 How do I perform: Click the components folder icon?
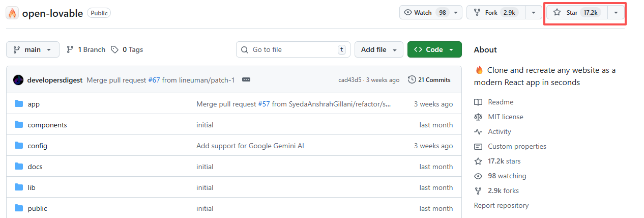tap(19, 125)
